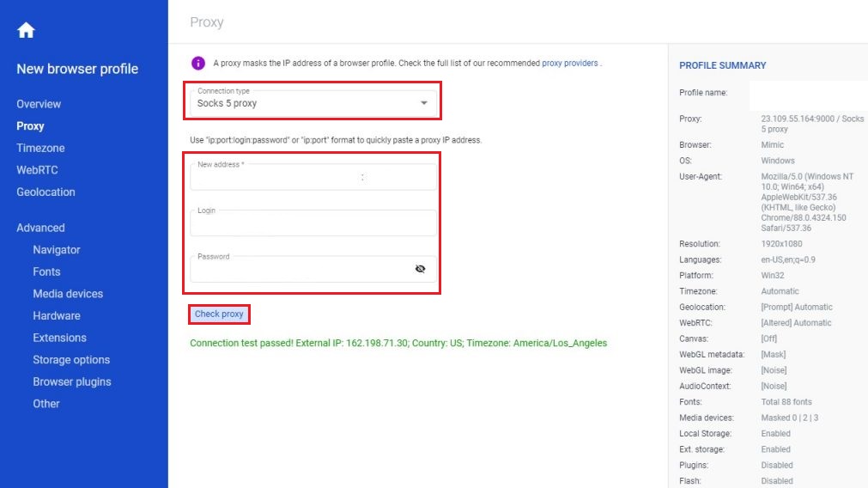
Task: Open Hardware settings
Action: coord(57,315)
